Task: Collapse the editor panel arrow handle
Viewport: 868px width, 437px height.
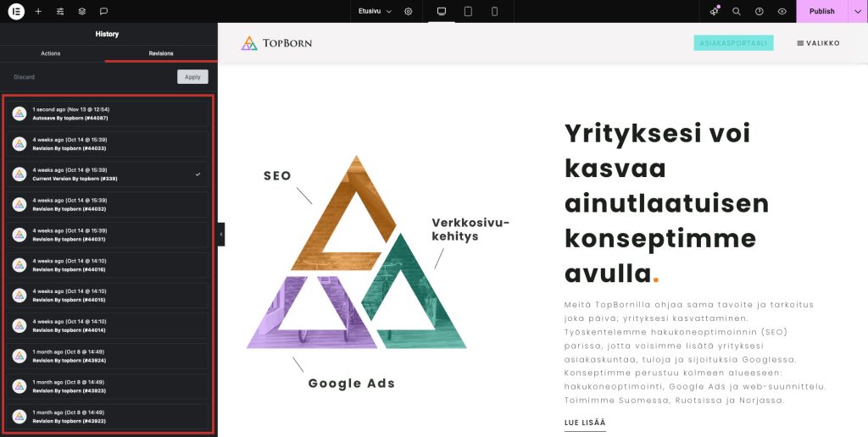Action: point(221,235)
